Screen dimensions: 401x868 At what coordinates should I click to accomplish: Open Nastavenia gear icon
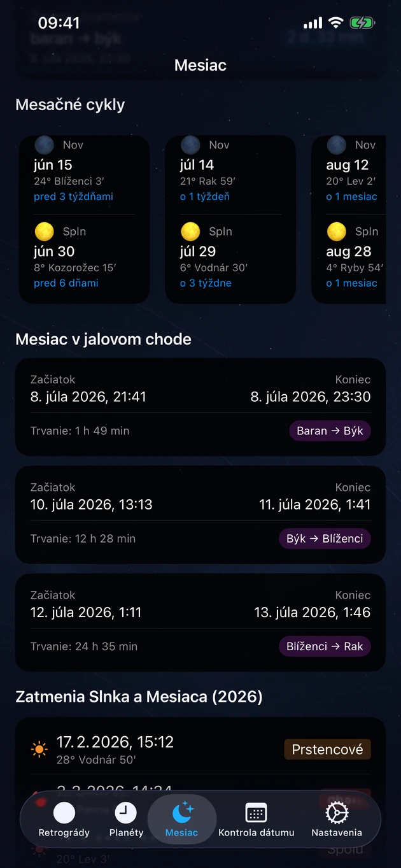pos(337,820)
